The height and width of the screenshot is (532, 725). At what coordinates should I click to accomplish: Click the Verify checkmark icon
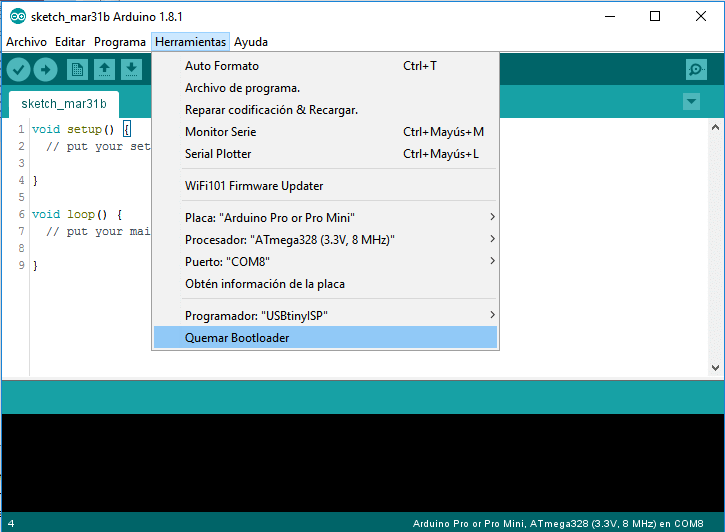coord(18,70)
